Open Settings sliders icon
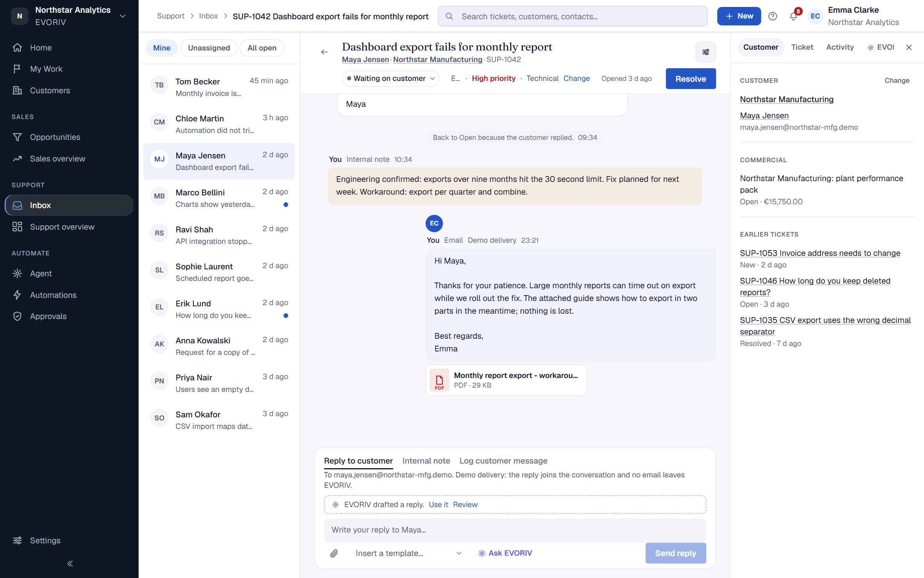 (x=17, y=541)
